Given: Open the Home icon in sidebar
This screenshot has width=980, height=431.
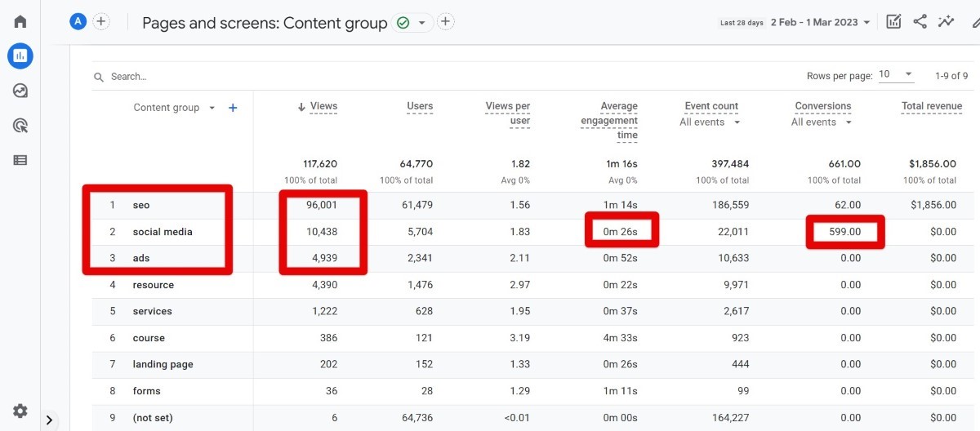Looking at the screenshot, I should pos(20,22).
